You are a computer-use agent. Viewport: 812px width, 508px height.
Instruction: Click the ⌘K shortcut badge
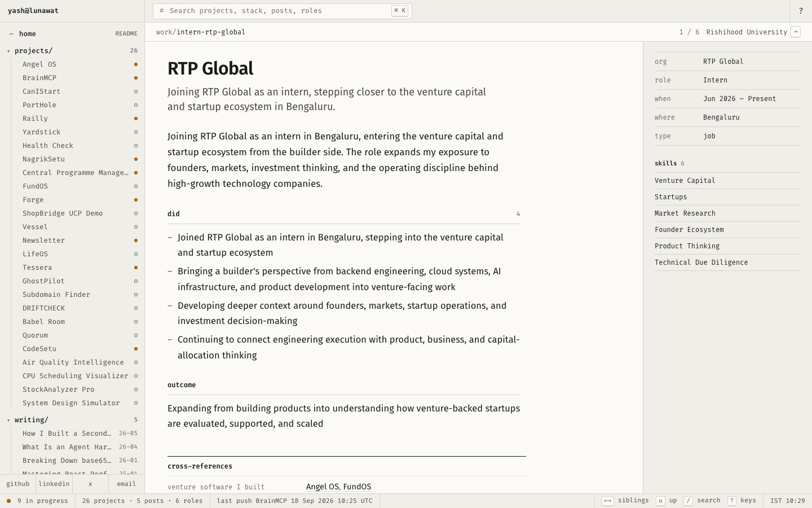400,11
